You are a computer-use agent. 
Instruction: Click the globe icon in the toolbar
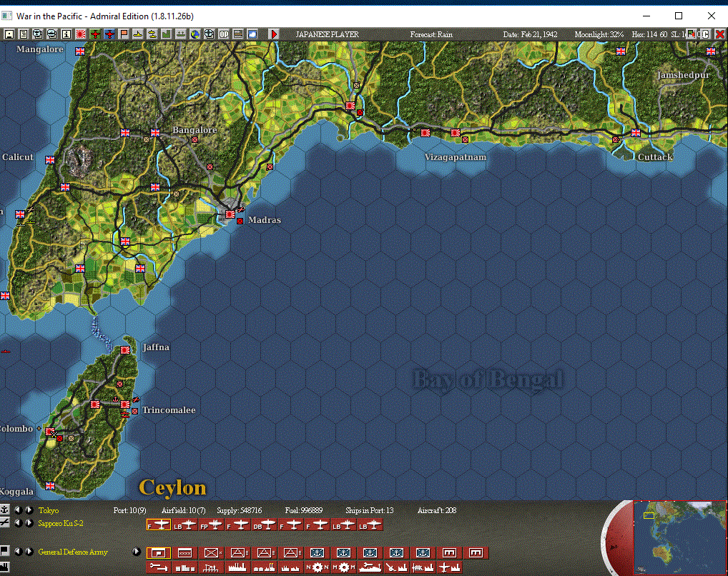pos(195,34)
